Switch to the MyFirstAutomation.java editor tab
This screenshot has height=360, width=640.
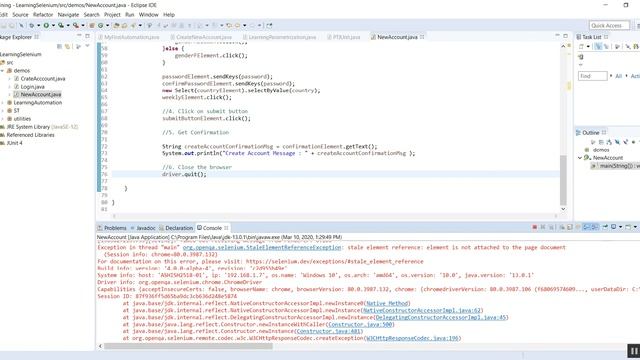[129, 37]
